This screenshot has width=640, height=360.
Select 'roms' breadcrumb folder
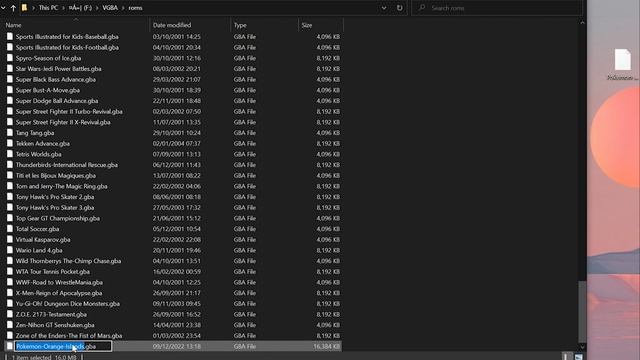coord(136,8)
